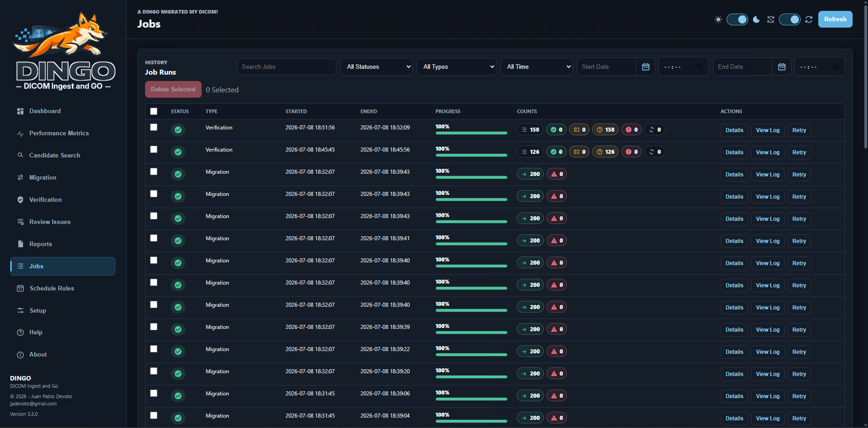
Task: Open Setup from sidebar
Action: pyautogui.click(x=63, y=310)
